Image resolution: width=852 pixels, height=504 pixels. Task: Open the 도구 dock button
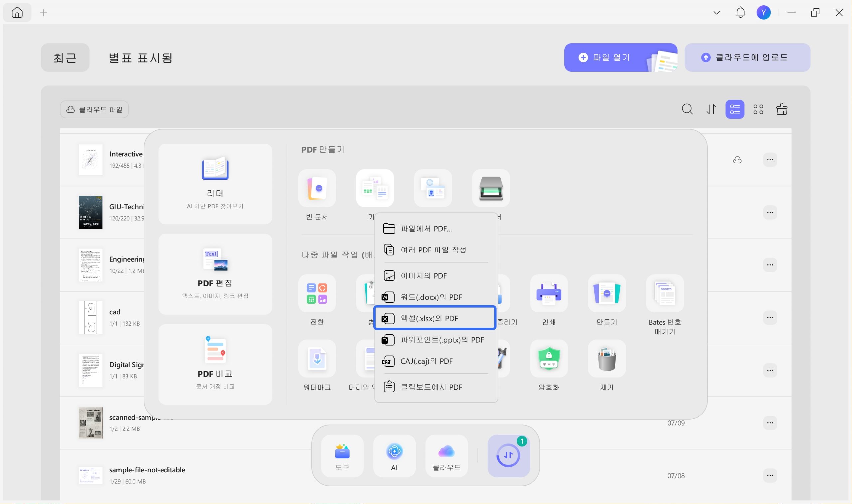pyautogui.click(x=342, y=456)
